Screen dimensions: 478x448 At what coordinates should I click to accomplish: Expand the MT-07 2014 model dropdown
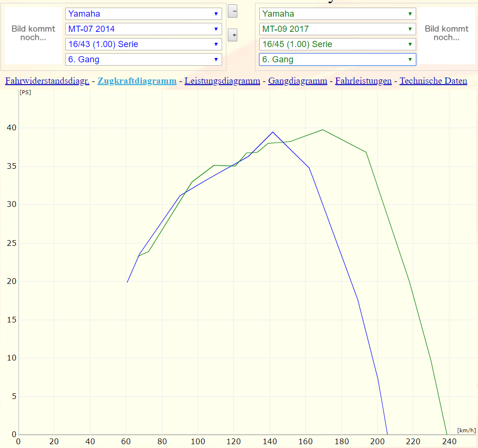[143, 29]
